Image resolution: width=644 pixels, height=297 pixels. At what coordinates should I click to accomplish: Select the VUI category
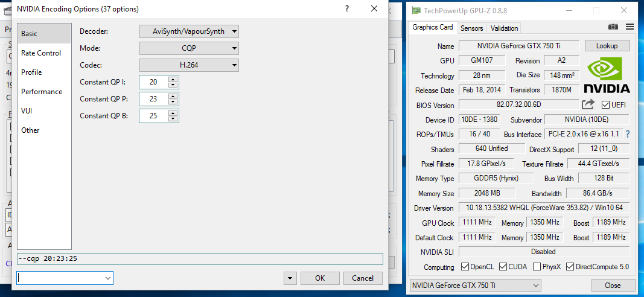[44, 111]
